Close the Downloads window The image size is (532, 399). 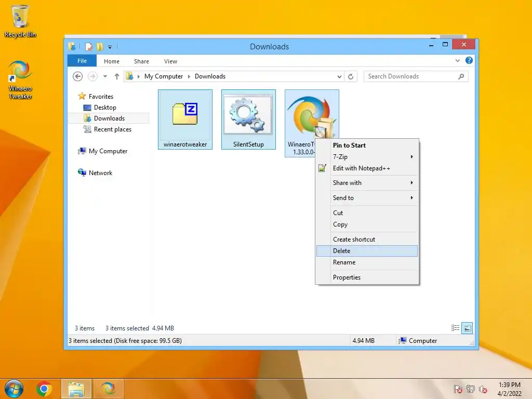464,45
